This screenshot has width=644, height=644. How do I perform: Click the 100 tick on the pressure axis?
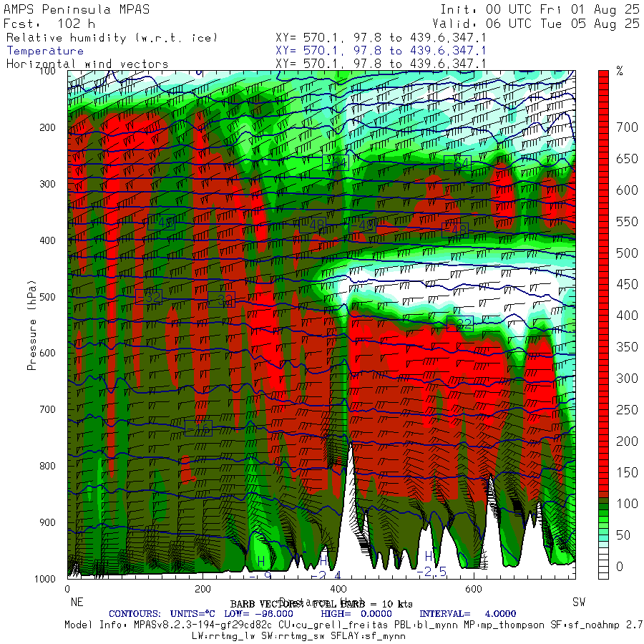[x=47, y=71]
